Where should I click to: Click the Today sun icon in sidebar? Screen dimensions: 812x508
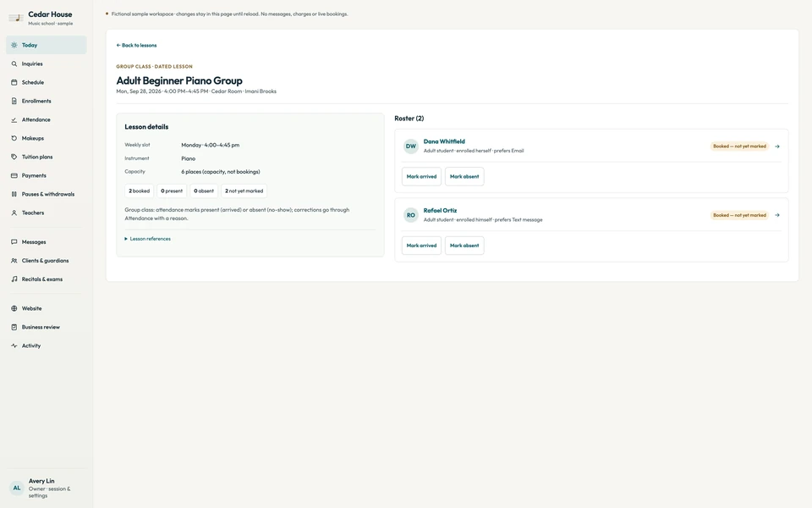[x=14, y=45]
